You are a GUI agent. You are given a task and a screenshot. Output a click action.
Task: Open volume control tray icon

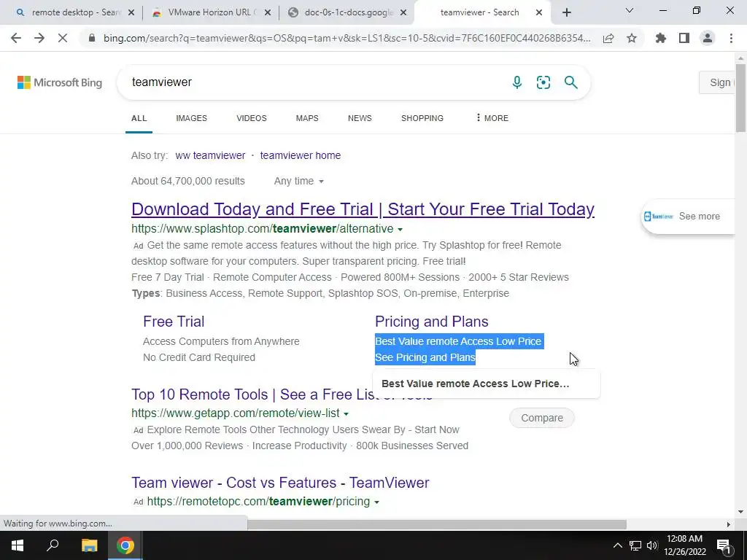pos(652,545)
